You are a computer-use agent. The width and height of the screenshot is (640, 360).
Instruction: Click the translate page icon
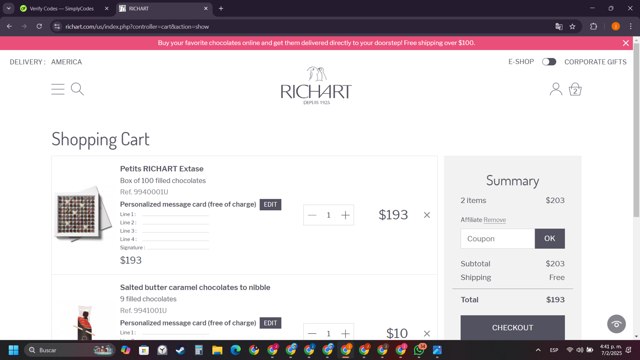(559, 27)
